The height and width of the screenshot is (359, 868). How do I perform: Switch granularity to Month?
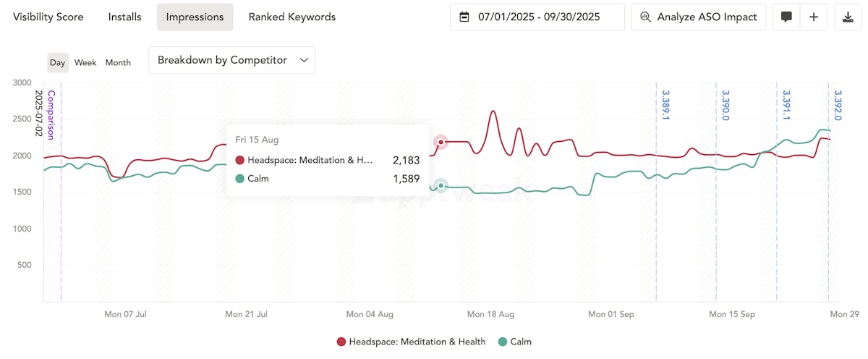coord(118,62)
